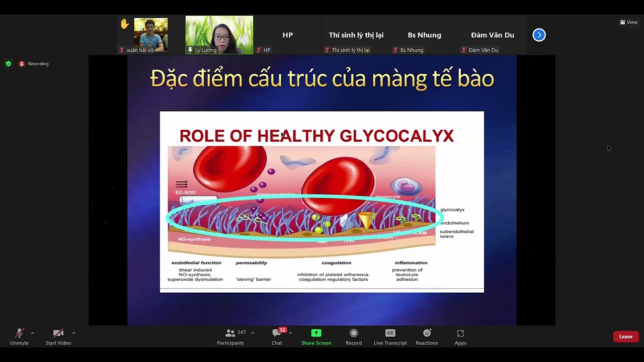The width and height of the screenshot is (644, 362).
Task: Click muted mic icon beside Đàm Văn Du name
Action: pos(464,50)
